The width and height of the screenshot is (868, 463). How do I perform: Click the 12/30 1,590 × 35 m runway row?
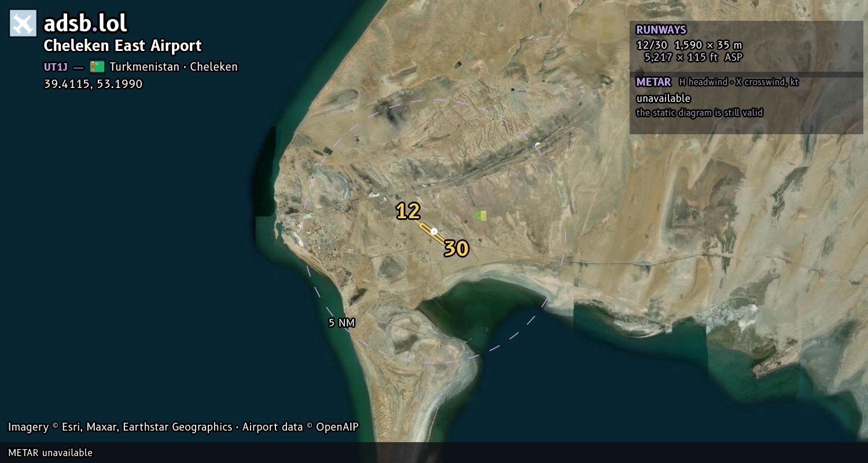689,45
